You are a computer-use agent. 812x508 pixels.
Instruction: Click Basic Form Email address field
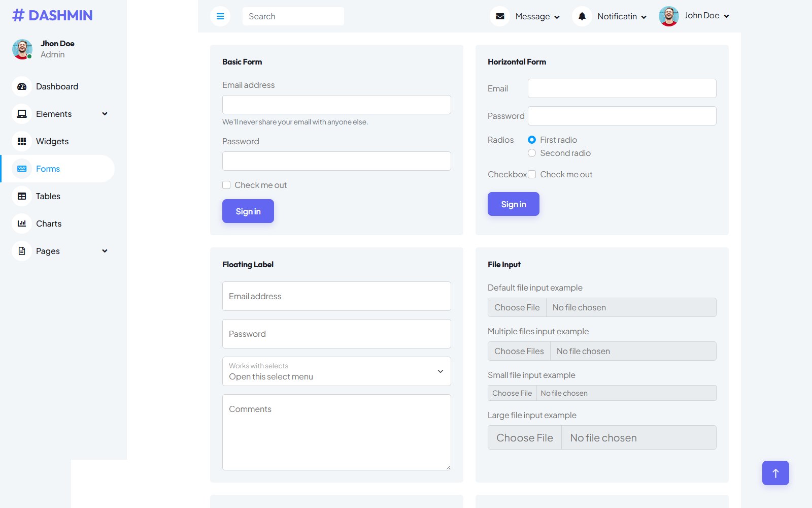336,105
